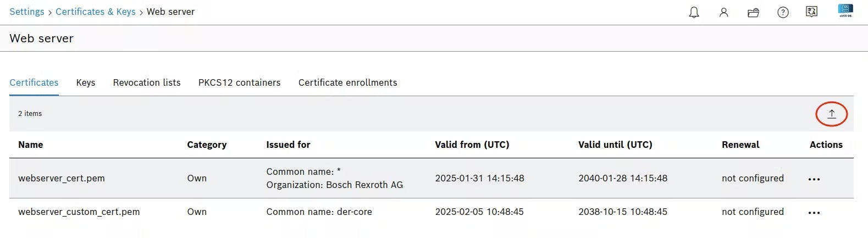Open the user account menu
The image size is (868, 238).
[x=723, y=12]
